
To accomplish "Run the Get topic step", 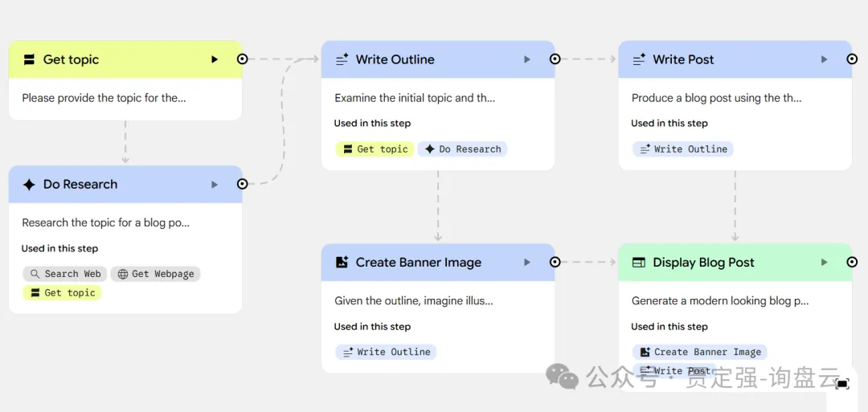I will (214, 59).
